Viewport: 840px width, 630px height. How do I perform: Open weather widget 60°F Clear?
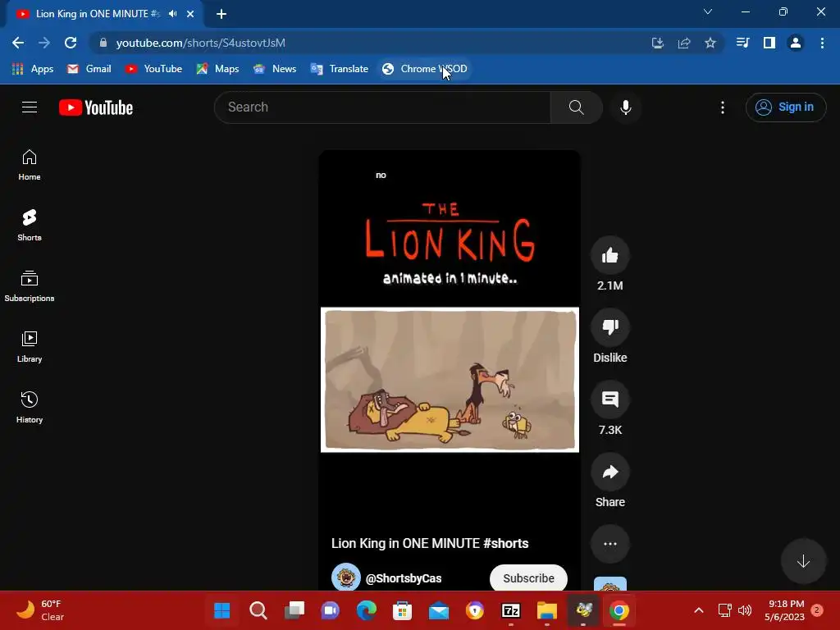click(x=39, y=610)
